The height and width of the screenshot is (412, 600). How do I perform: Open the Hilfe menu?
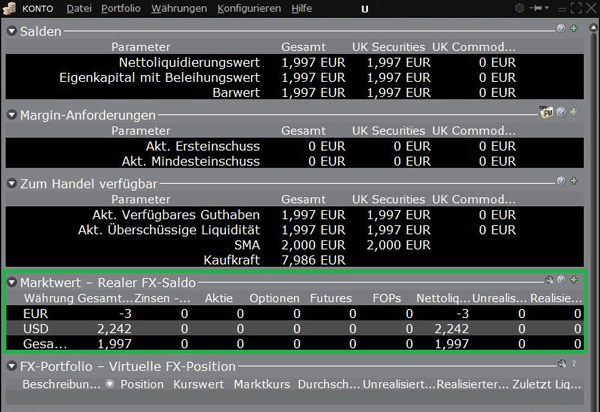pyautogui.click(x=302, y=8)
